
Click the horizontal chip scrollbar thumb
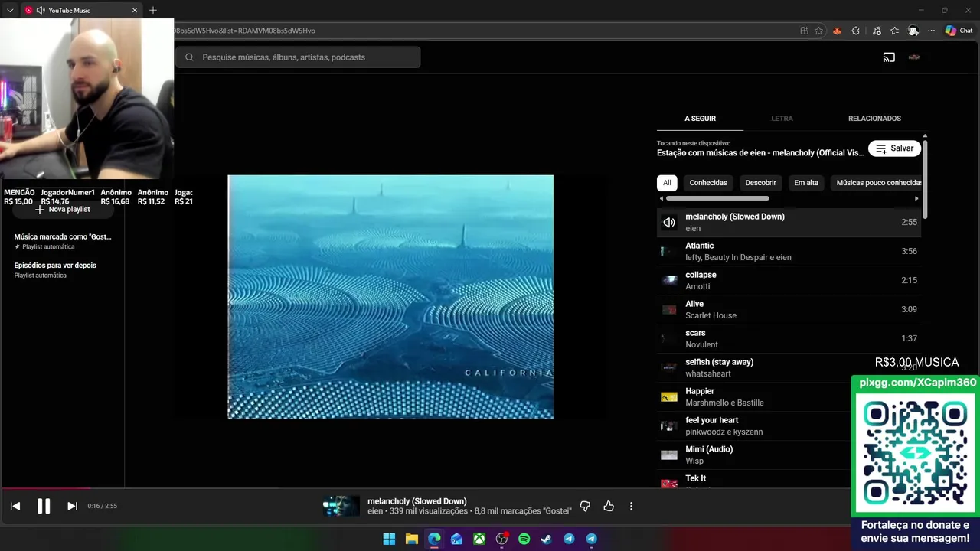717,198
